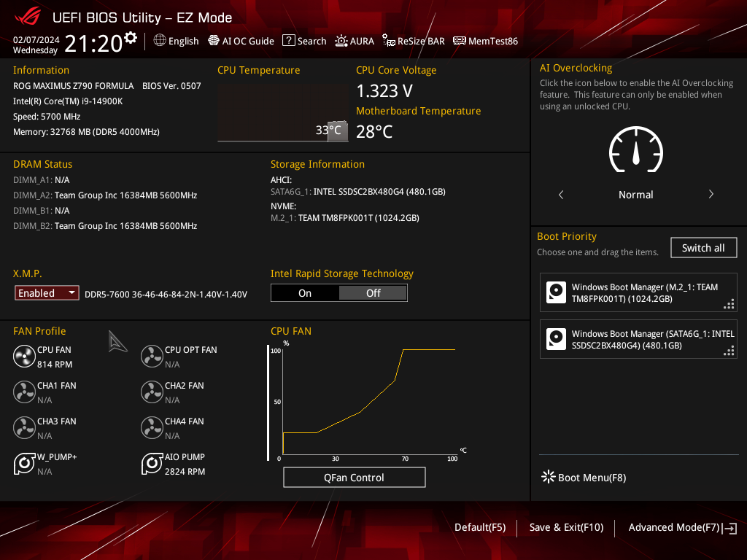Turn Intel Rapid Storage Technology Off

pyautogui.click(x=373, y=293)
